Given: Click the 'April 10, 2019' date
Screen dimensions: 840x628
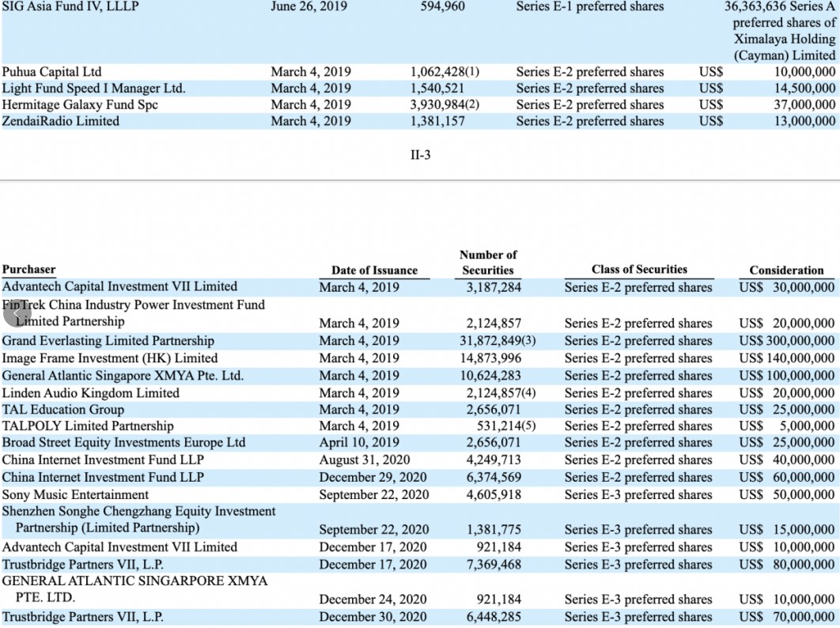Looking at the screenshot, I should point(359,443).
